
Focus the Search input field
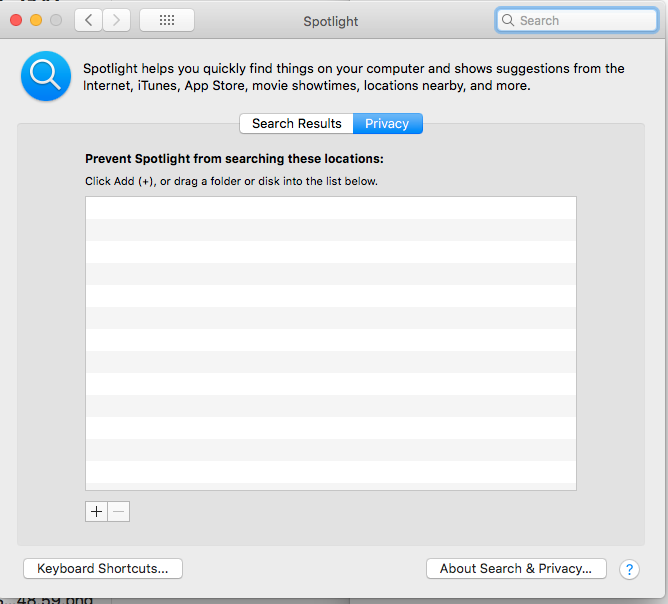pyautogui.click(x=577, y=20)
